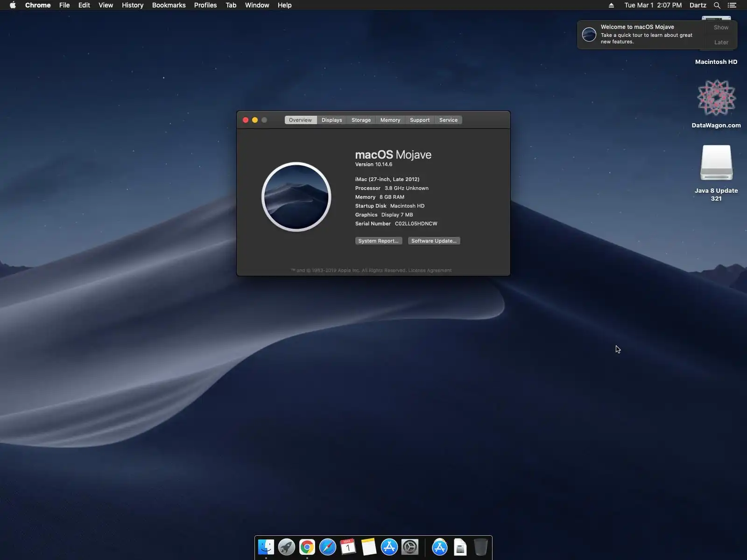Click the date and time in menu bar
The height and width of the screenshot is (560, 747).
click(653, 5)
